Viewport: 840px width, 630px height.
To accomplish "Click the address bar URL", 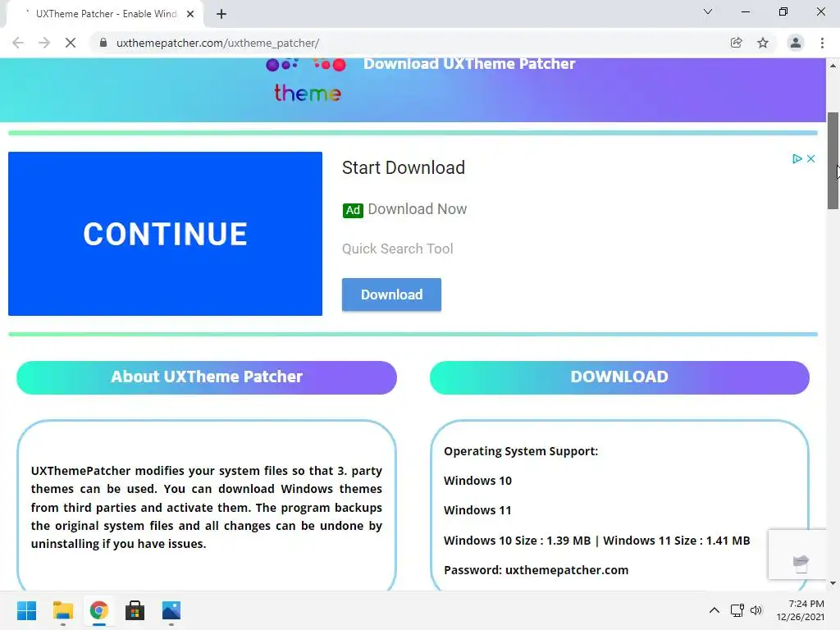I will click(x=217, y=43).
